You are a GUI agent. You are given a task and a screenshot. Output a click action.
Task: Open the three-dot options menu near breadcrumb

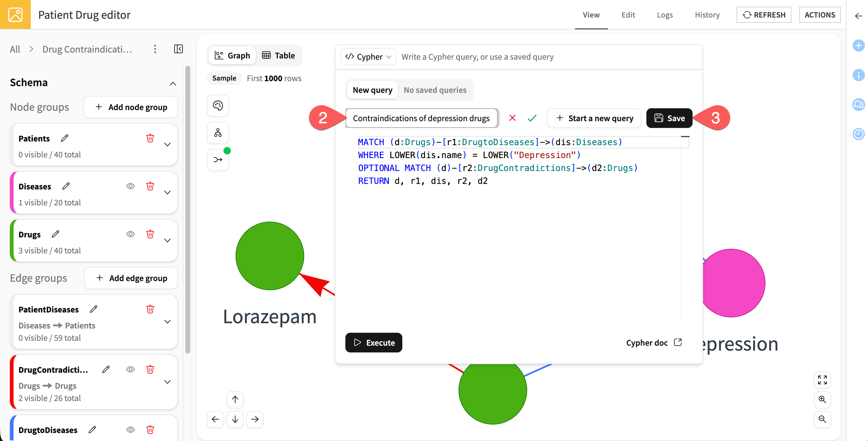pos(155,49)
